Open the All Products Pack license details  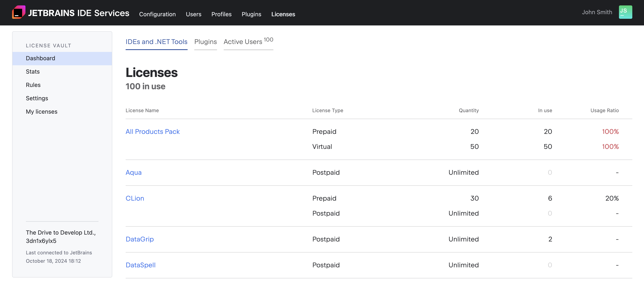153,132
